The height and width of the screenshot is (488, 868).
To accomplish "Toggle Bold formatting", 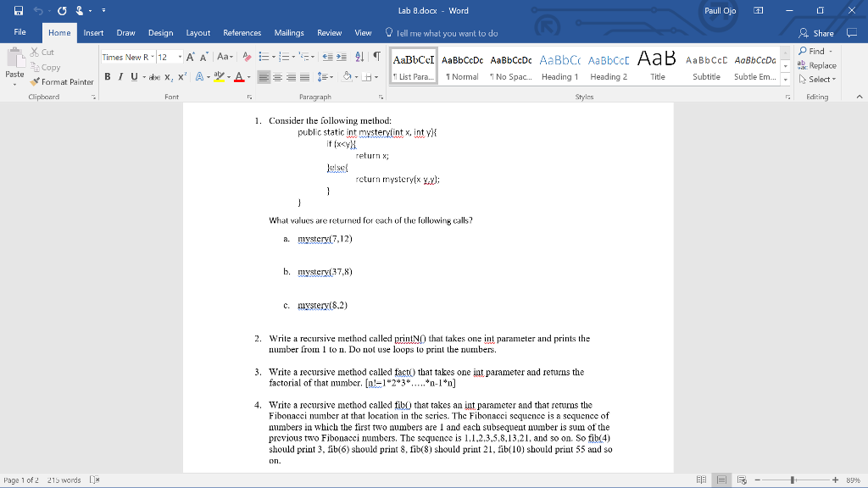I will [x=108, y=77].
